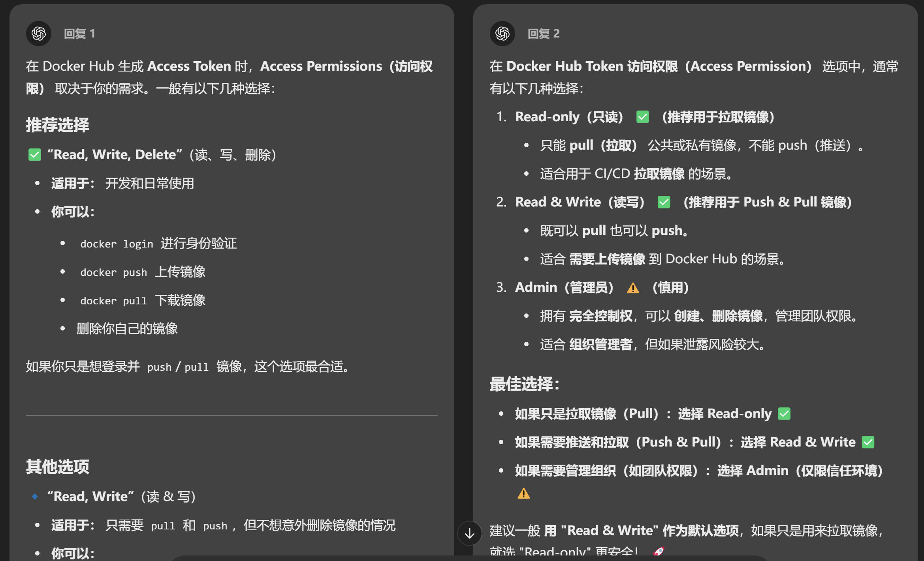Click the docker pull code snippet
The image size is (924, 561).
pos(113,301)
